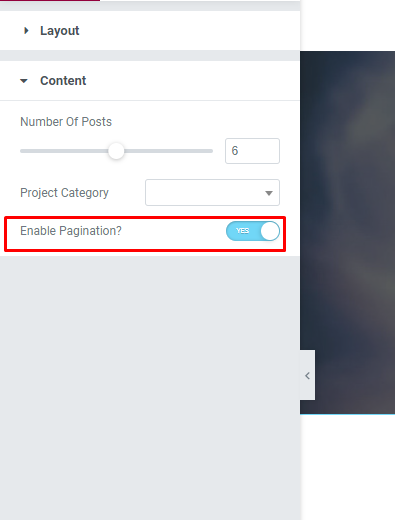Viewport: 395px width, 520px height.
Task: Click the Project Category label
Action: click(x=64, y=193)
